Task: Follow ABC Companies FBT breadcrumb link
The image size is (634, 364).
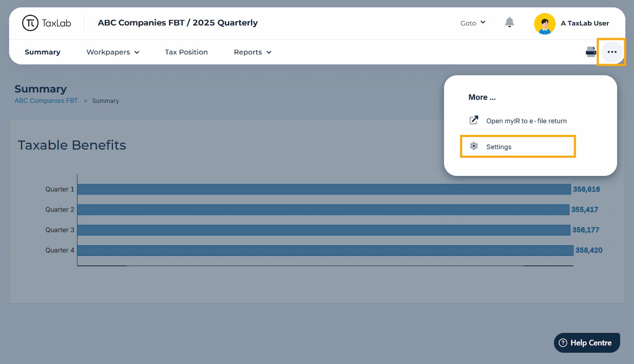Action: pos(46,101)
